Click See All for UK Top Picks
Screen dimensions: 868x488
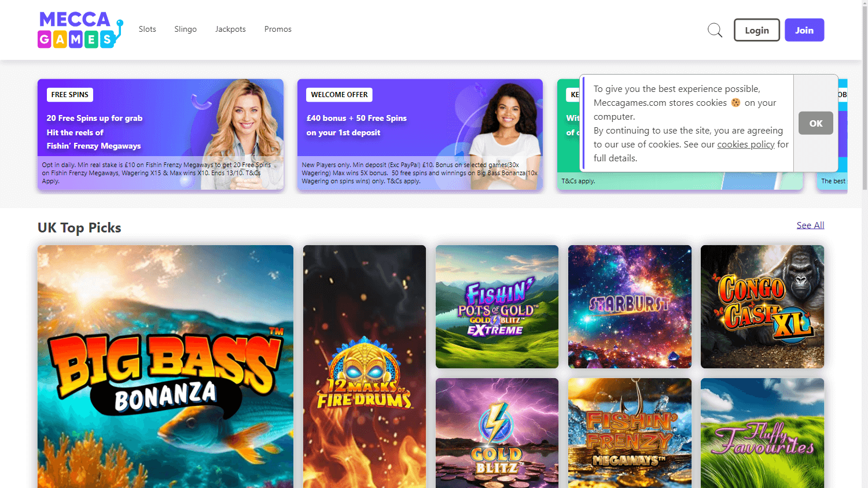point(810,225)
